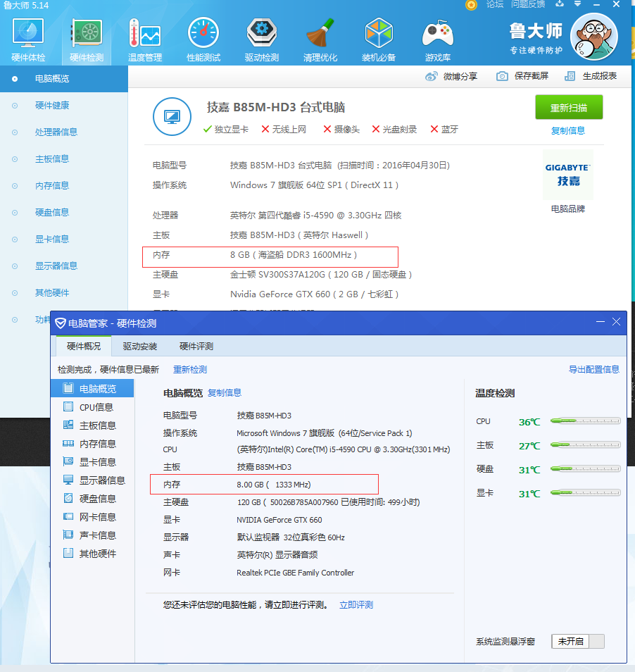Open 装机必备 cube icon
The height and width of the screenshot is (672, 635).
click(x=379, y=40)
